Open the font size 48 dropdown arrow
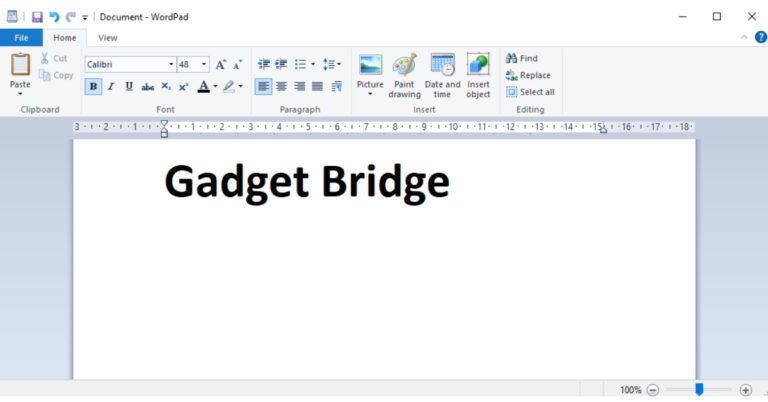This screenshot has height=402, width=768. [x=204, y=64]
